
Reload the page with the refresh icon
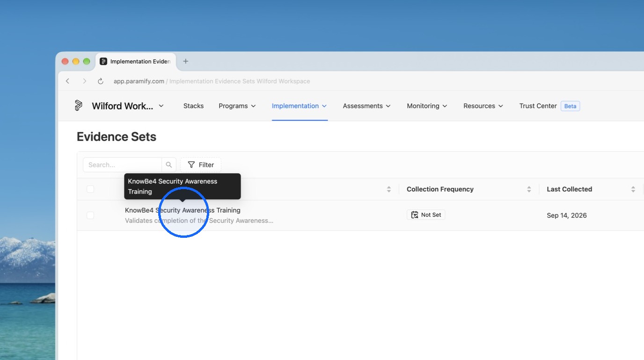pos(100,81)
